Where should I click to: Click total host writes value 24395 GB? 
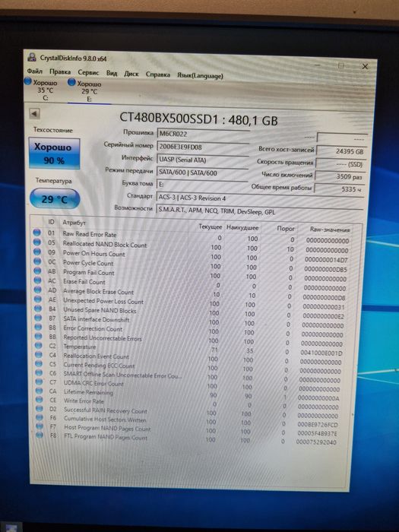tap(341, 151)
